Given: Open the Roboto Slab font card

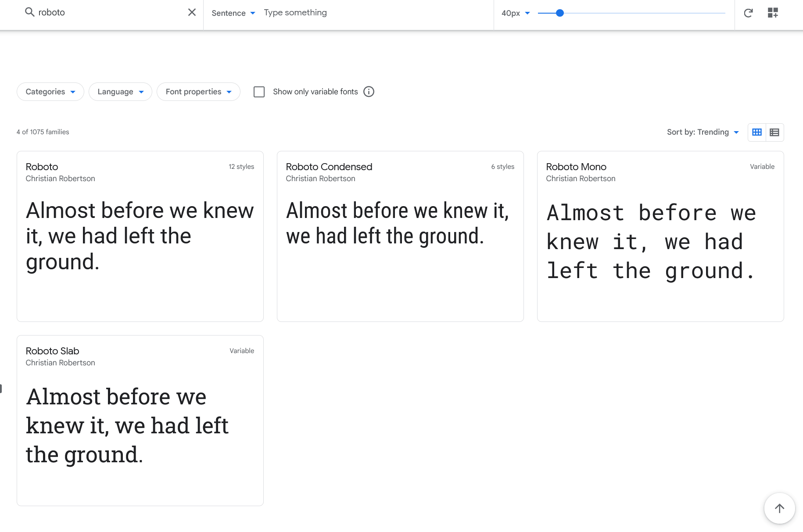Looking at the screenshot, I should coord(140,421).
